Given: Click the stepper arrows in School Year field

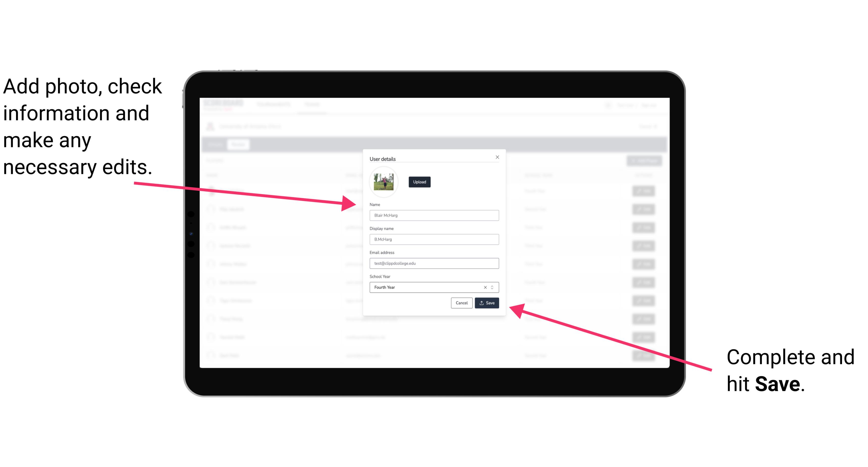Looking at the screenshot, I should tap(494, 287).
